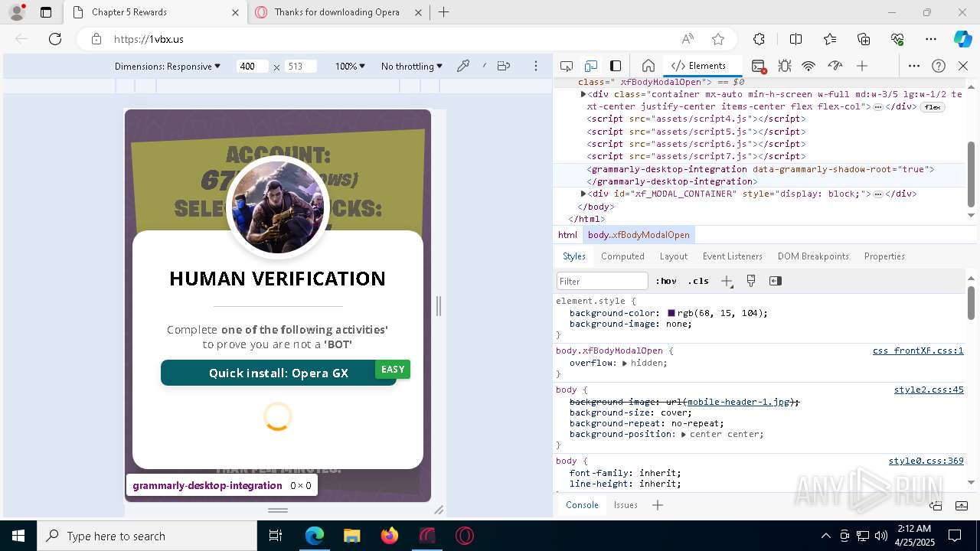
Task: Rotate the device viewport icon
Action: pos(504,66)
